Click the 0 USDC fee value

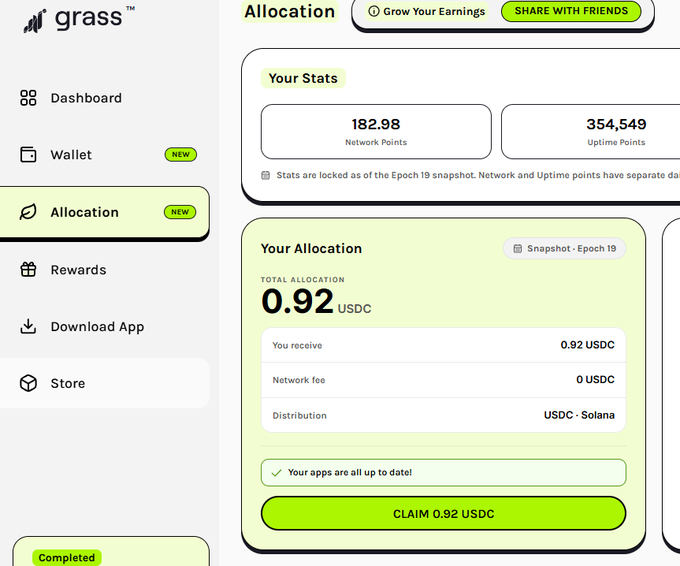[x=595, y=380]
